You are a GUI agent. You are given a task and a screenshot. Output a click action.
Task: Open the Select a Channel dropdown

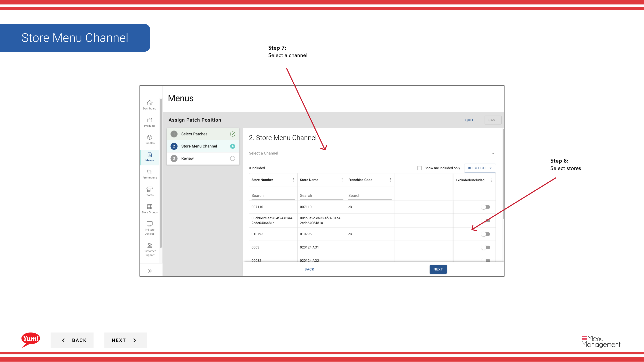pos(372,153)
